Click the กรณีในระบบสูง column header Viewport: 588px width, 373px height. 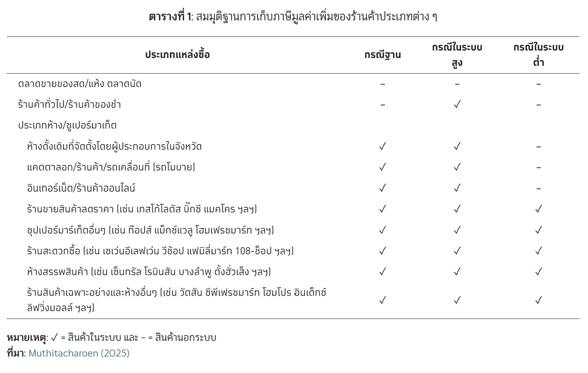pyautogui.click(x=457, y=55)
